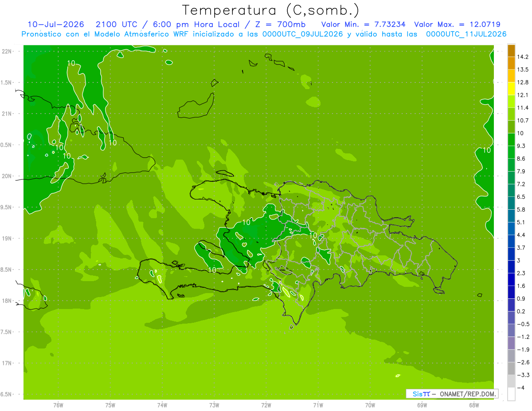The width and height of the screenshot is (532, 411).
Task: Click the "7.9" colorbar value
Action: point(521,172)
